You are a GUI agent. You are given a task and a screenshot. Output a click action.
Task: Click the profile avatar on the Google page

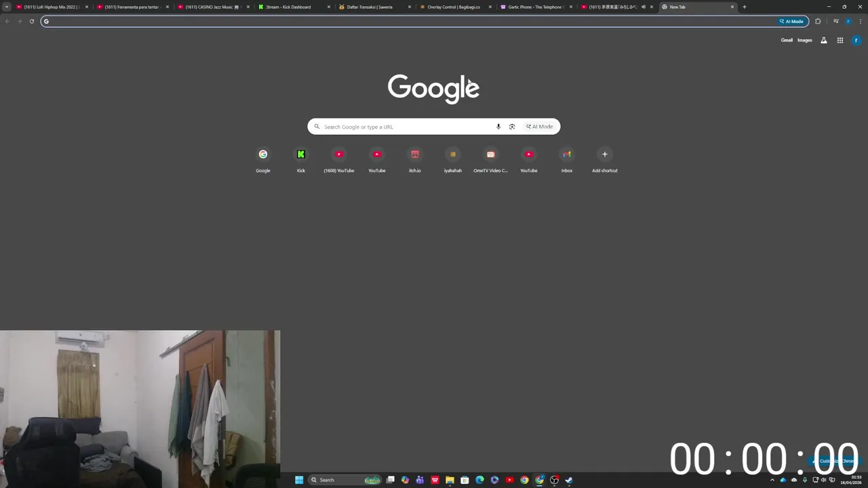[x=856, y=40]
